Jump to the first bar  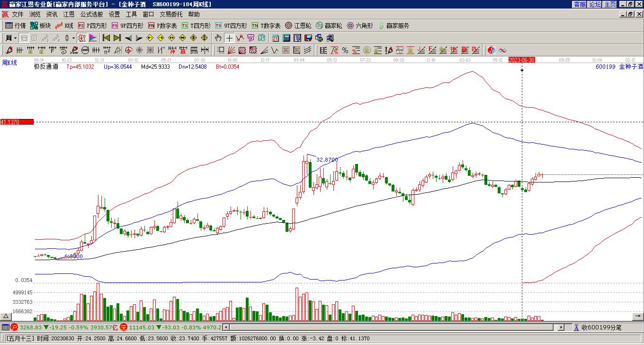tap(107, 38)
